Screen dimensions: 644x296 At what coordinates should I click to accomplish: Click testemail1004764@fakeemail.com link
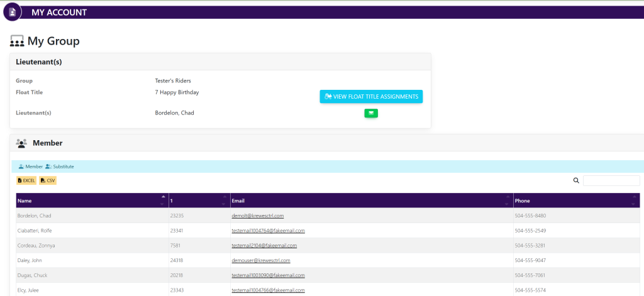click(268, 231)
